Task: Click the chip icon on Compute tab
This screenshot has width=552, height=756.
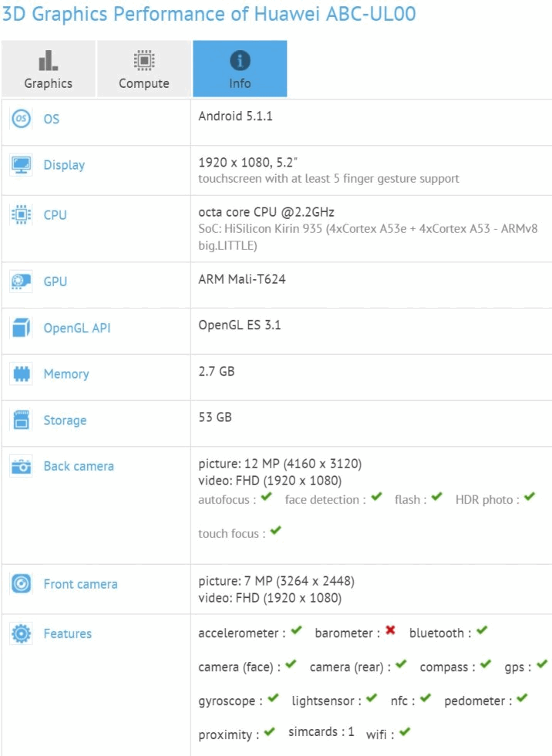Action: coord(144,61)
